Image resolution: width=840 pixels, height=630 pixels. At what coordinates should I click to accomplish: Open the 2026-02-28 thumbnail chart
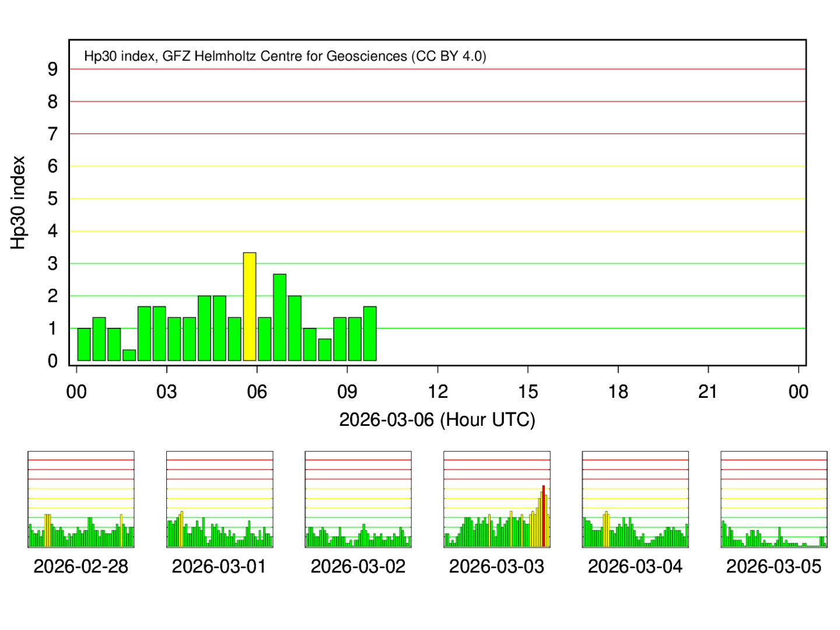point(81,499)
